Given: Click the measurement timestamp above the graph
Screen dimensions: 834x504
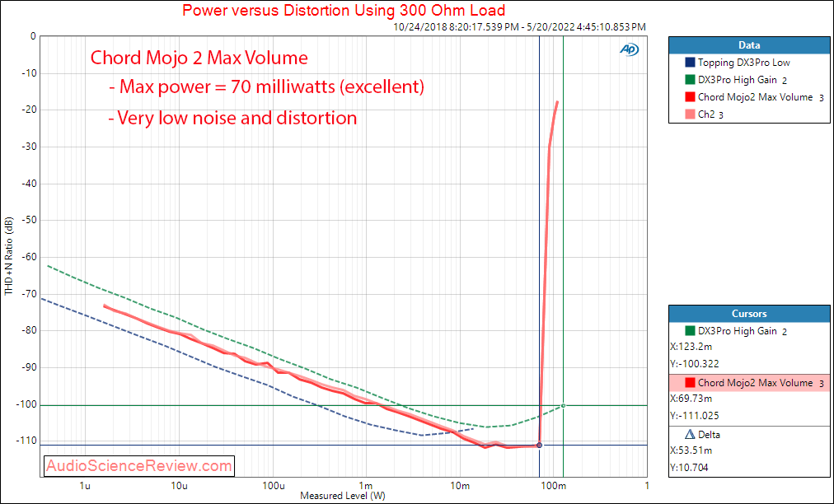Looking at the screenshot, I should pyautogui.click(x=520, y=26).
